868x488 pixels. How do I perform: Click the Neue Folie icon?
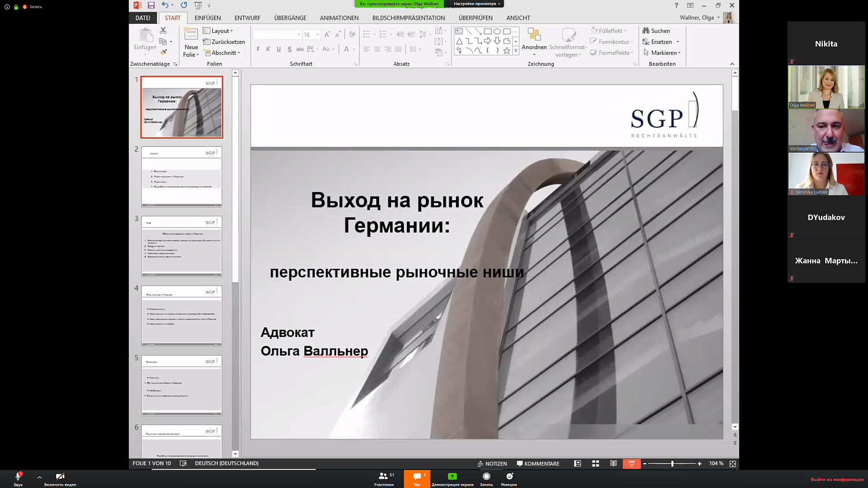coord(190,35)
